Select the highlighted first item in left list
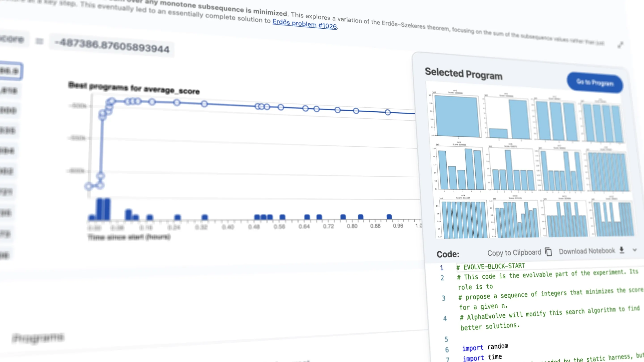The width and height of the screenshot is (644, 362). point(11,71)
